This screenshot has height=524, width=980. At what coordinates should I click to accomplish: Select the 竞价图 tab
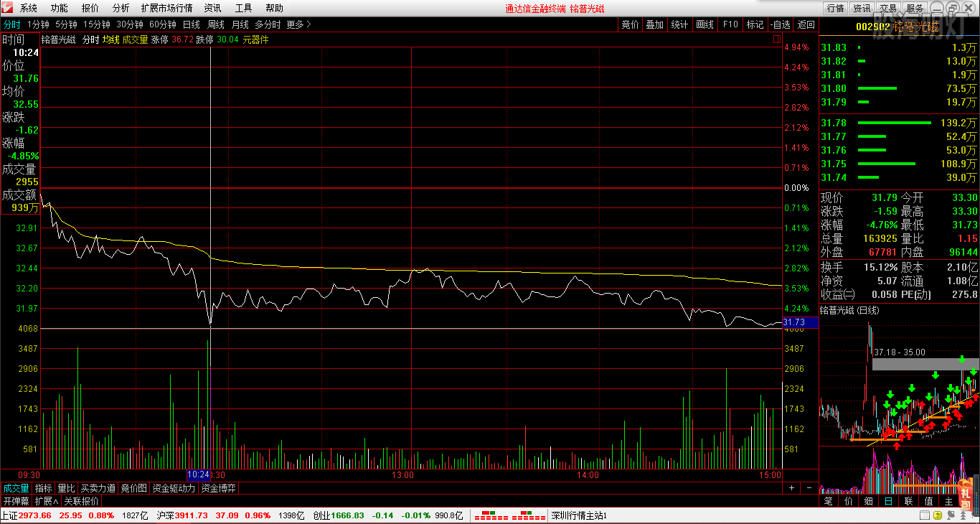(134, 488)
